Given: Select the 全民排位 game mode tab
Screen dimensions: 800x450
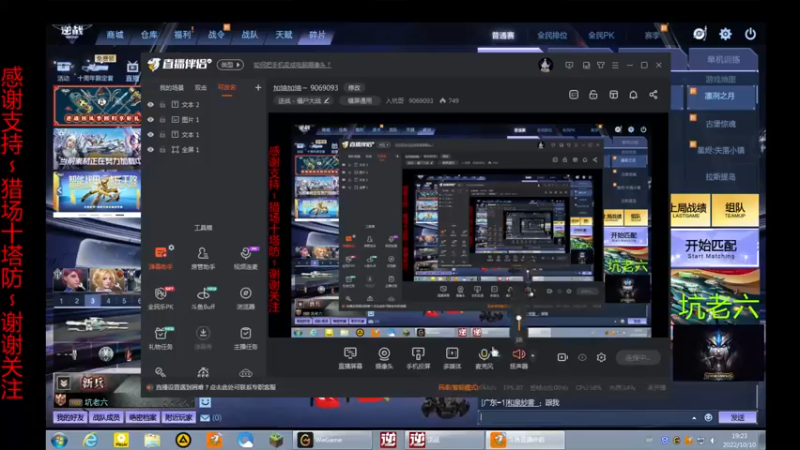Looking at the screenshot, I should [x=552, y=35].
